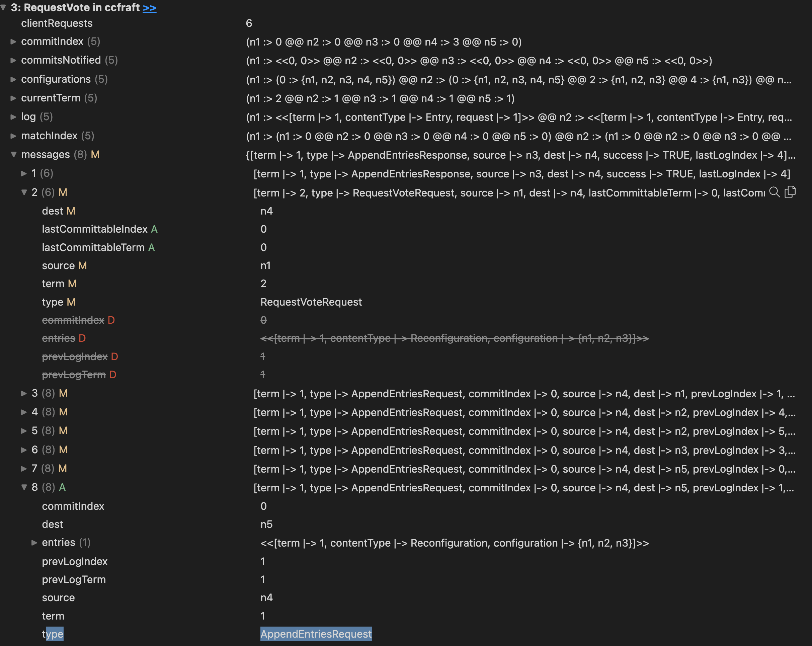Expand the currentTerm variable

[14, 98]
